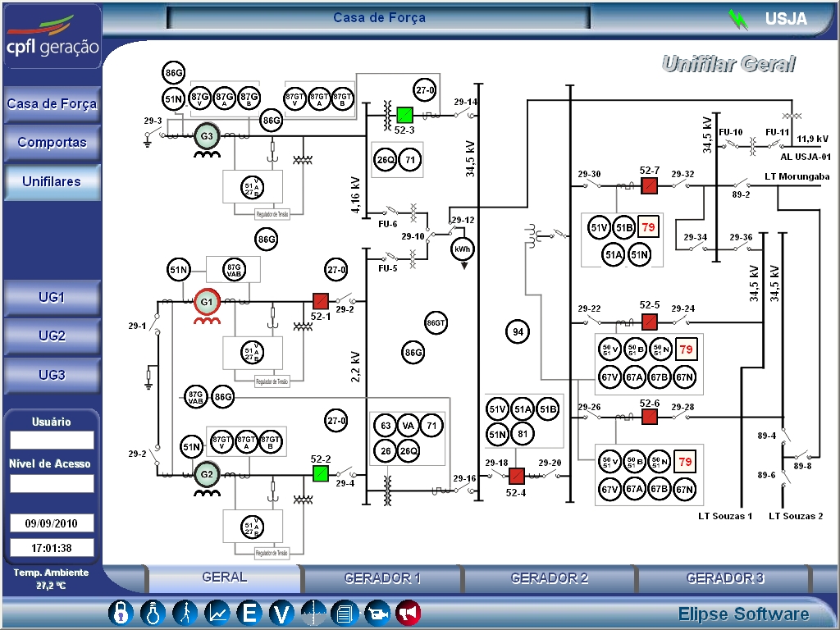The height and width of the screenshot is (630, 840).
Task: Open UG1 unit screen
Action: [52, 297]
